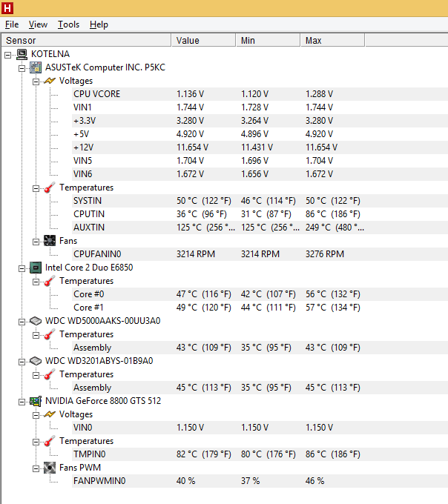Click the motherboard Temperatures thermometer icon
448x504 pixels.
coord(50,188)
